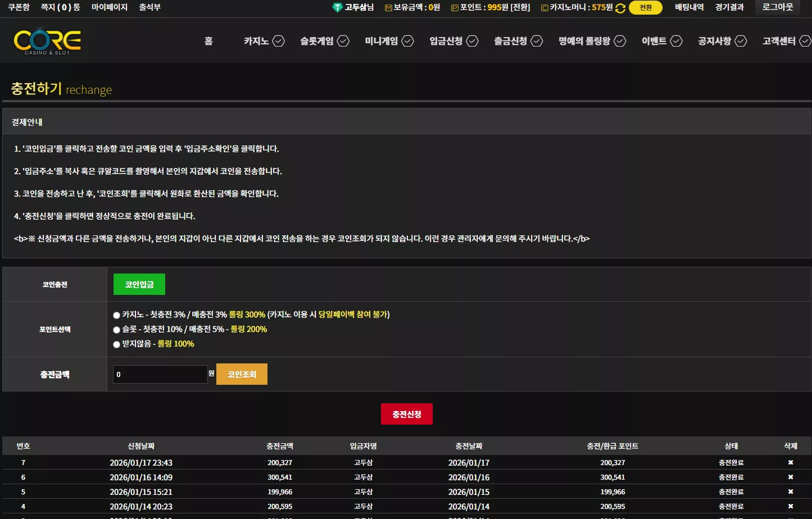Open the 쪽지 (0) 통 link

[61, 7]
